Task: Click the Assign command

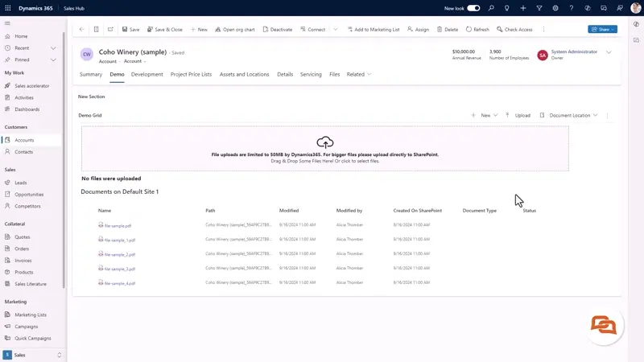Action: point(418,30)
